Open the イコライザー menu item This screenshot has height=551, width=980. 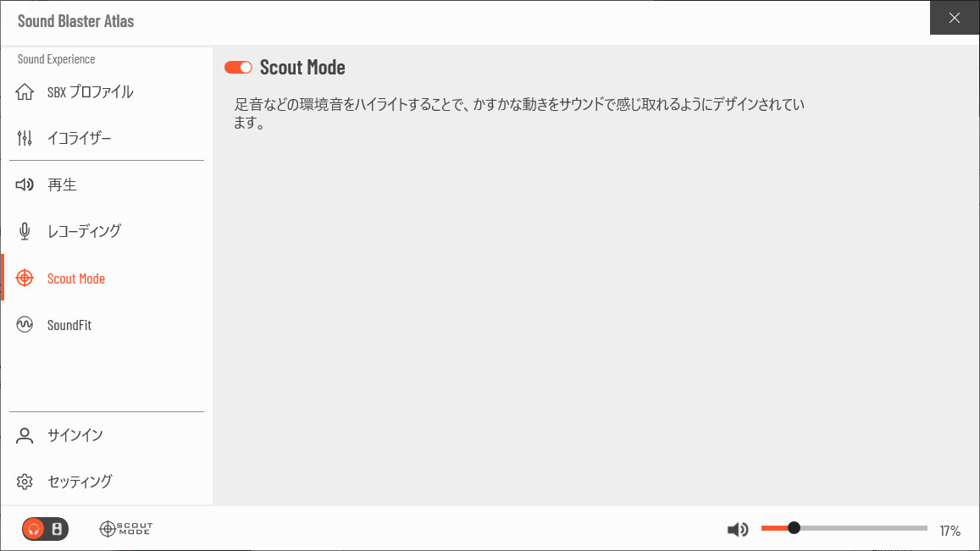[x=80, y=138]
